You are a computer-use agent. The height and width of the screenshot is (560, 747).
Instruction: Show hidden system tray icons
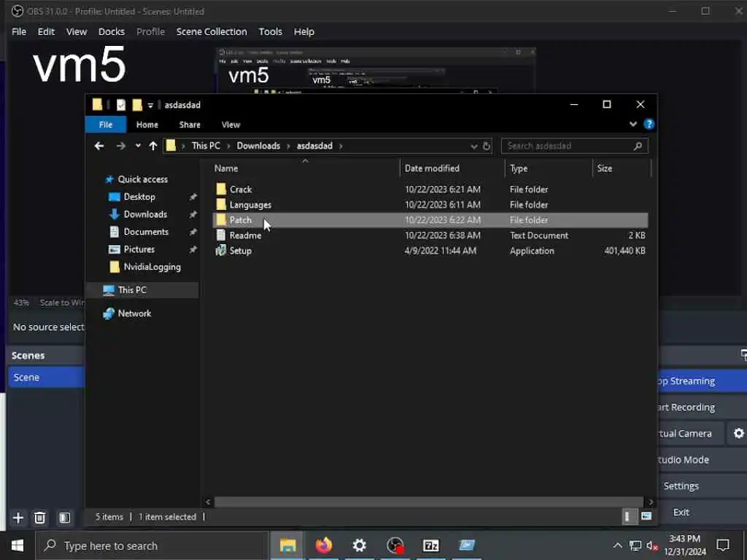click(x=617, y=545)
